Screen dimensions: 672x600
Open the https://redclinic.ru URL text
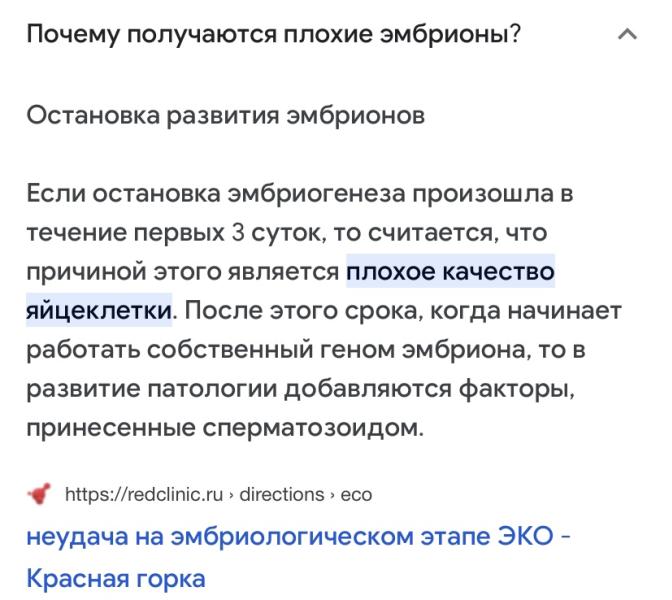[x=144, y=495]
